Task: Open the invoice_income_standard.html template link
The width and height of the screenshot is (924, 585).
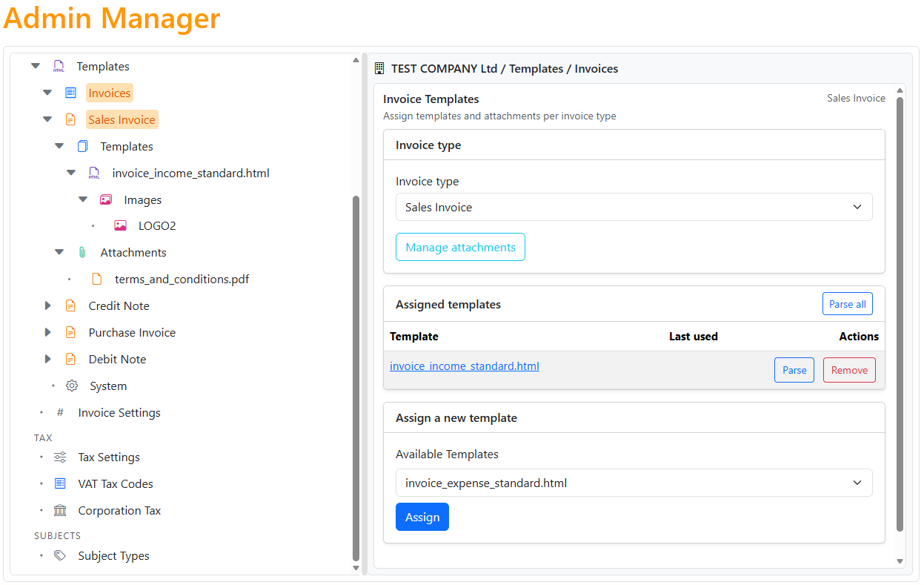Action: [x=464, y=366]
